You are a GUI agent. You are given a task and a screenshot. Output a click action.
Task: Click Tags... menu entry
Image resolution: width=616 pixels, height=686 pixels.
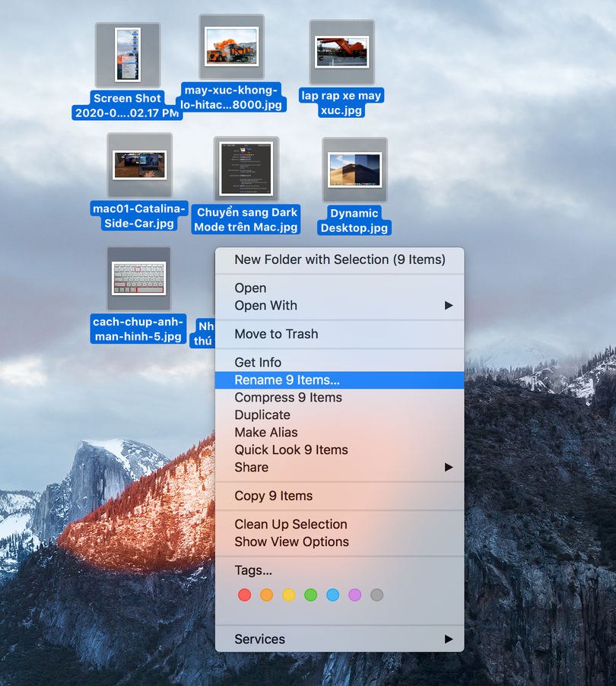pos(253,570)
